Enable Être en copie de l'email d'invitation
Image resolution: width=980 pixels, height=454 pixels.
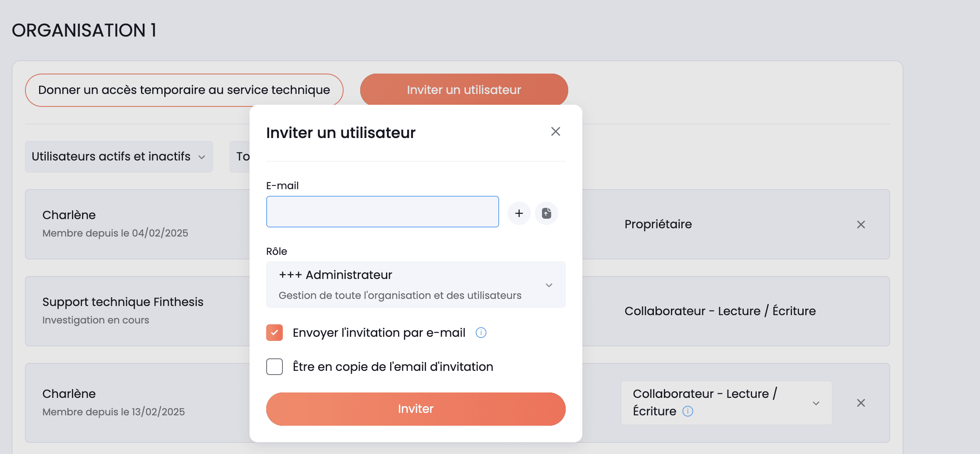(275, 367)
